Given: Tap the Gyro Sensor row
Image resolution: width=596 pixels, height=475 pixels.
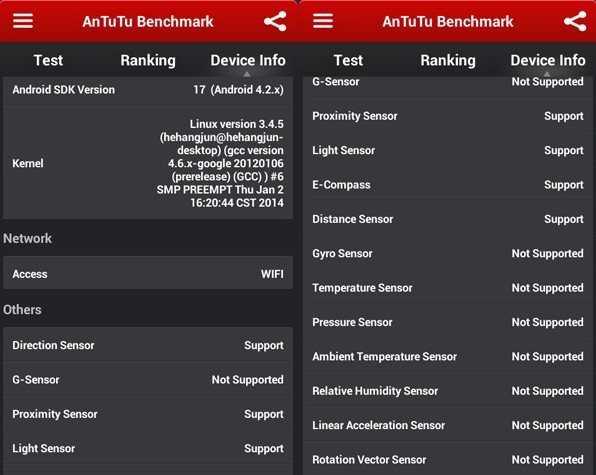Looking at the screenshot, I should click(x=448, y=253).
